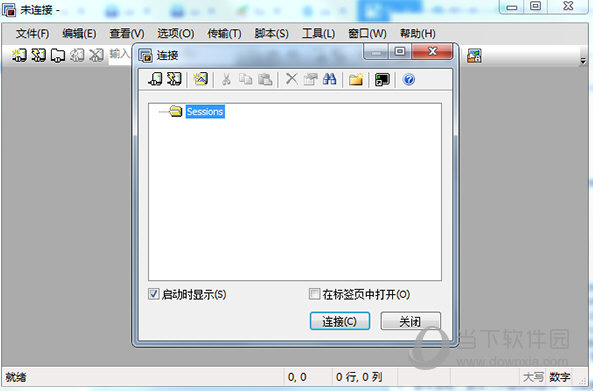Open the 编辑(E) menu
This screenshot has width=593, height=391.
click(79, 34)
